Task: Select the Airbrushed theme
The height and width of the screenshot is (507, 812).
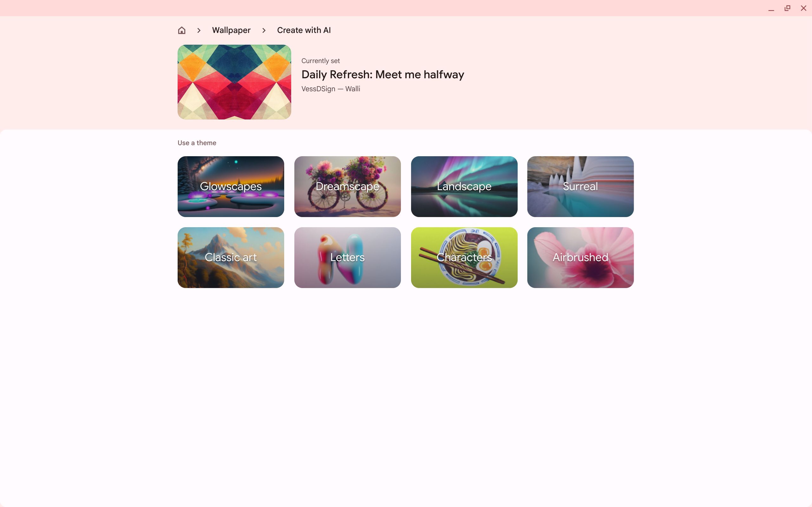Action: [580, 257]
